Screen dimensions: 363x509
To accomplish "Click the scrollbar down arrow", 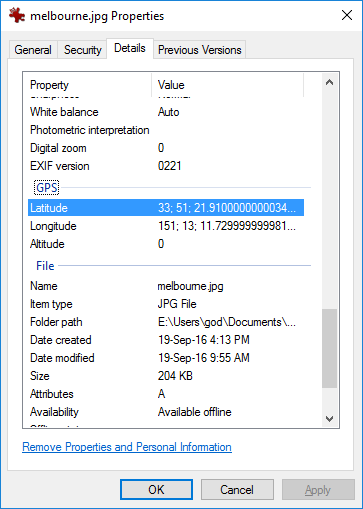I will pyautogui.click(x=329, y=419).
